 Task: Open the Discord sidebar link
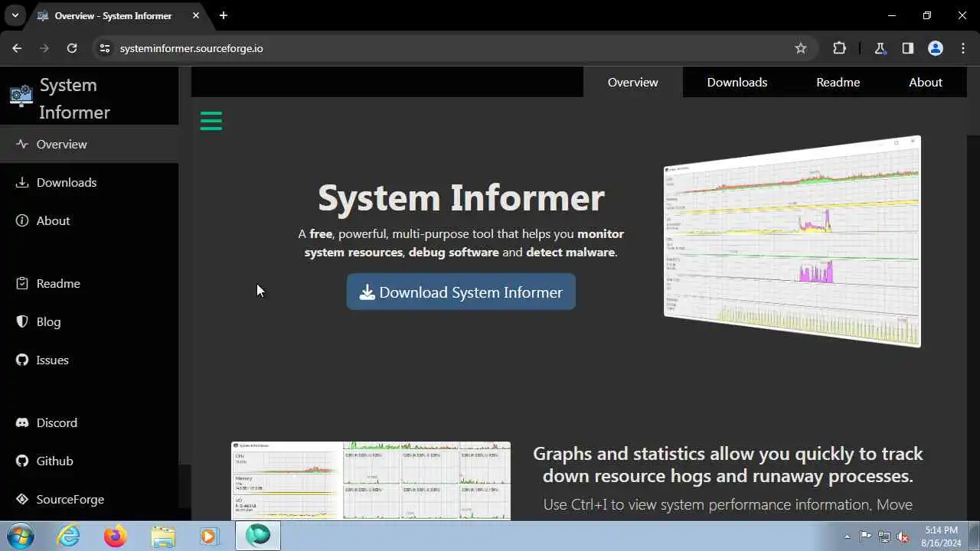(89, 422)
